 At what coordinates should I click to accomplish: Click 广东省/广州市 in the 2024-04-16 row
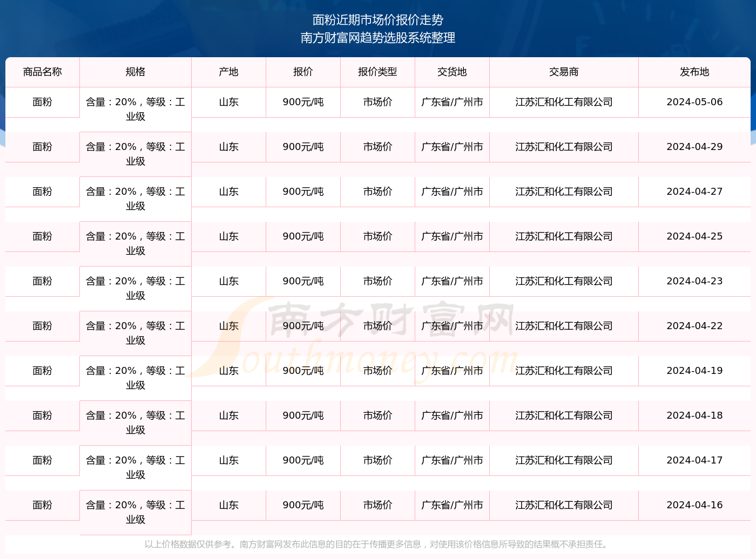(x=453, y=505)
